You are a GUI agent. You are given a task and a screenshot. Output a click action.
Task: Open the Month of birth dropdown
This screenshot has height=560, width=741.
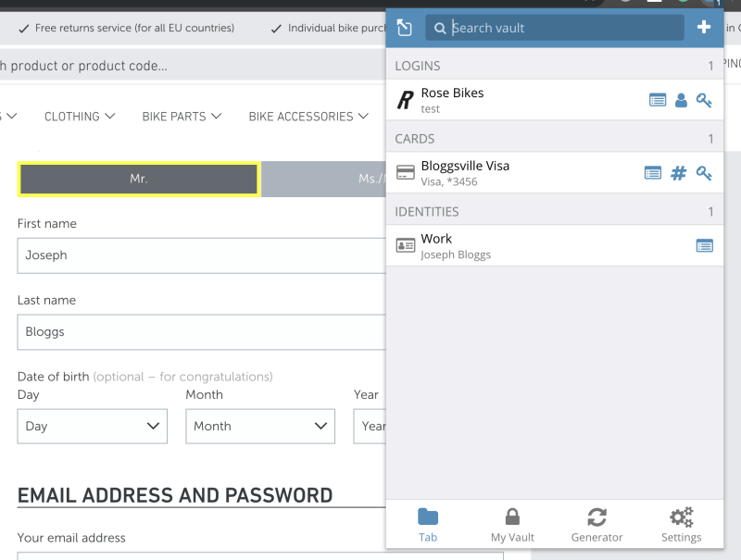[260, 426]
